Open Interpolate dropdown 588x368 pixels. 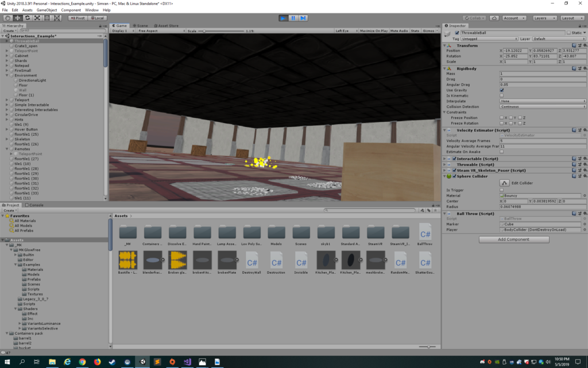point(543,101)
